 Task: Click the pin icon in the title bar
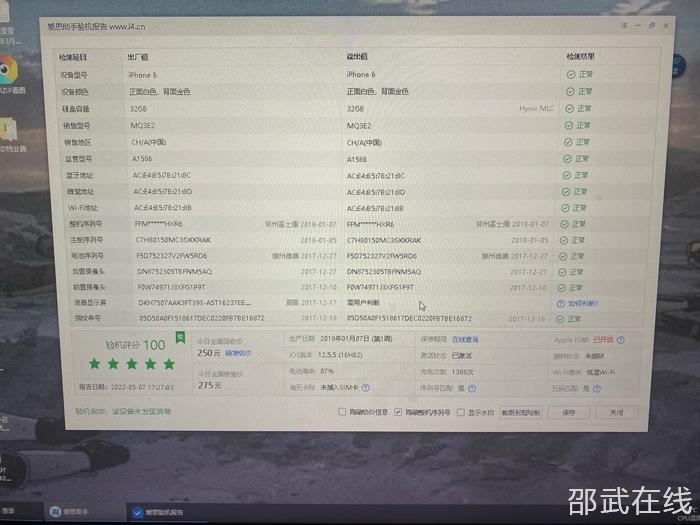[x=623, y=24]
